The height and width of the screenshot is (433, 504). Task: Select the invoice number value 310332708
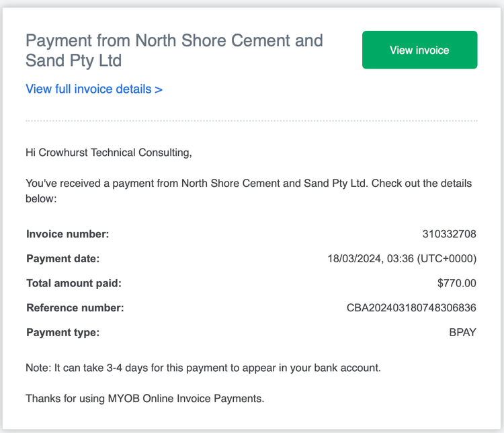pos(449,234)
